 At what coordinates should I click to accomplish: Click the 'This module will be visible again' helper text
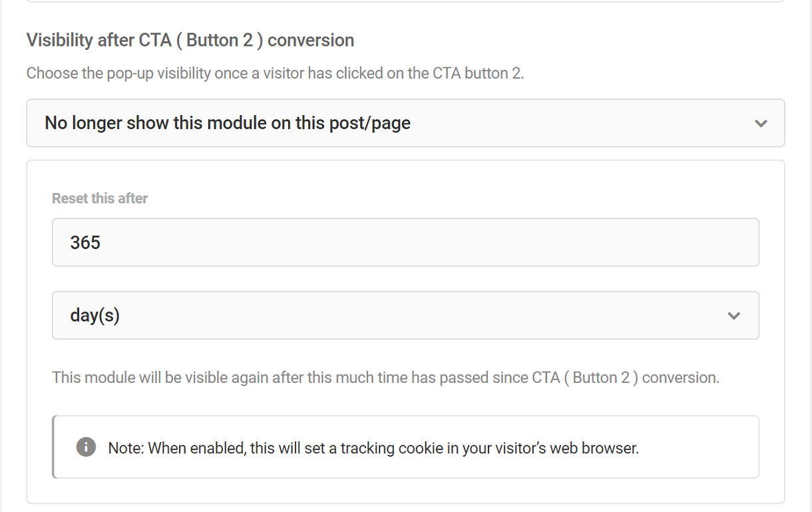tap(385, 378)
